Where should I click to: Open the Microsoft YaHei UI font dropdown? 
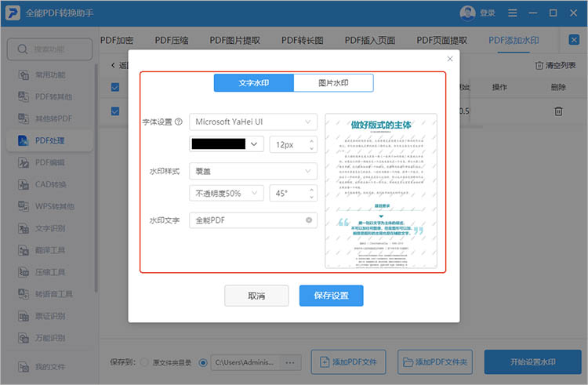(253, 122)
